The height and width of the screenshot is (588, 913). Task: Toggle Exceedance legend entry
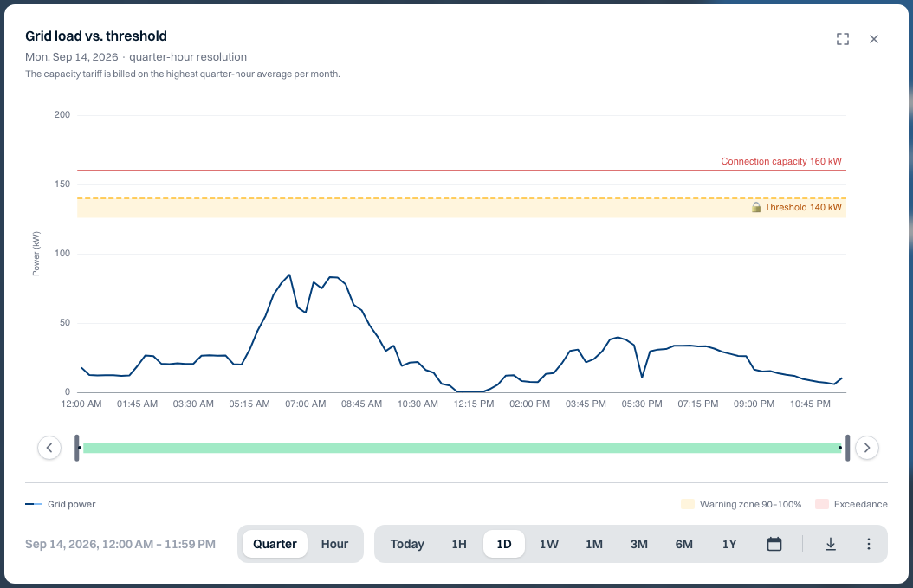coord(851,504)
